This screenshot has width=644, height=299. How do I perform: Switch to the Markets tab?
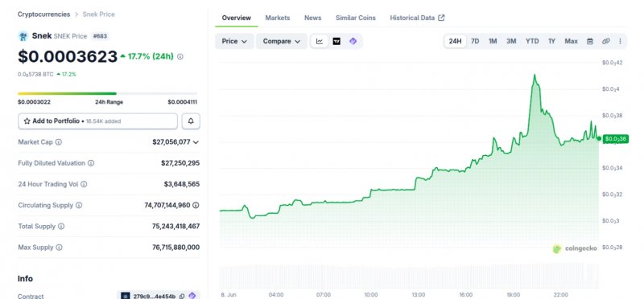point(278,18)
